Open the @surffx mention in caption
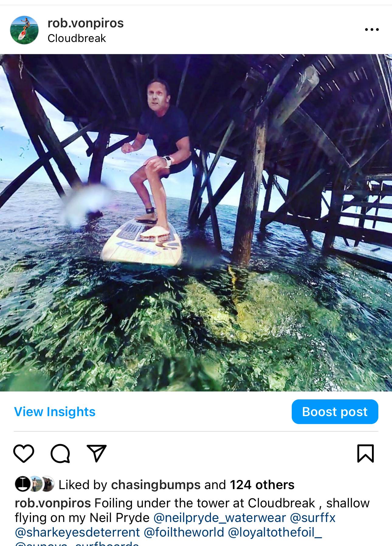Image resolution: width=392 pixels, height=546 pixels. 313,517
